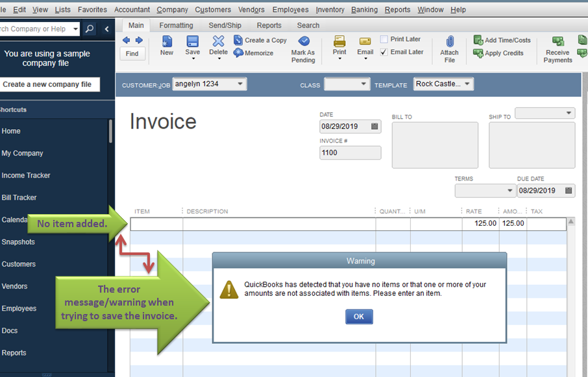Go to previous invoice with left arrow

(x=127, y=40)
